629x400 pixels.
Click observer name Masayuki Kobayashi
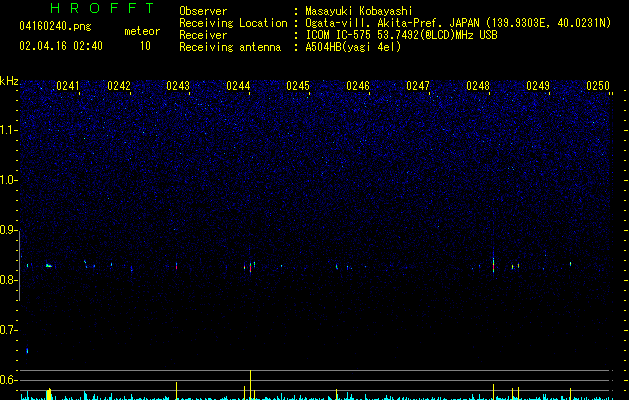pos(359,11)
